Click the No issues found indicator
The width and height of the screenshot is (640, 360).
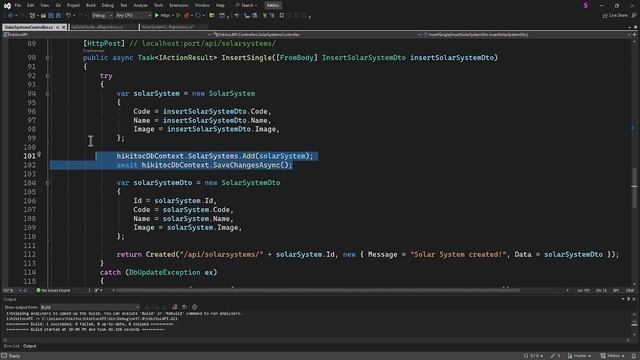(53, 290)
